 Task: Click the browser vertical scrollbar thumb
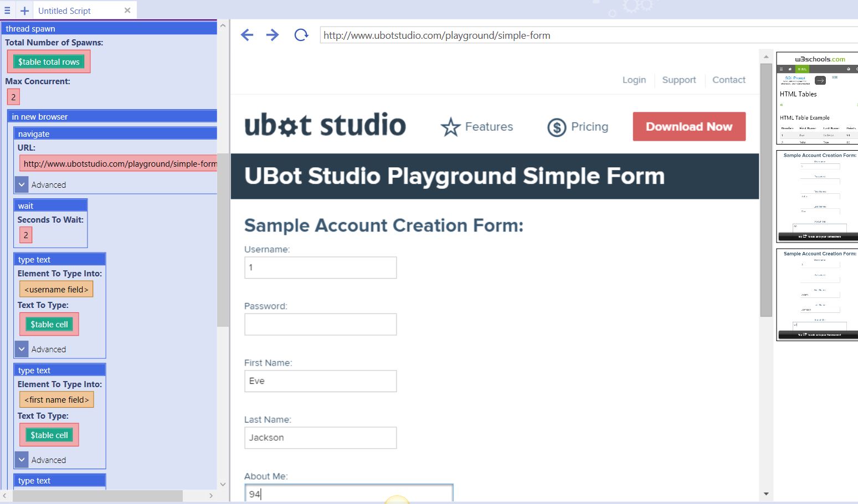coord(766,190)
